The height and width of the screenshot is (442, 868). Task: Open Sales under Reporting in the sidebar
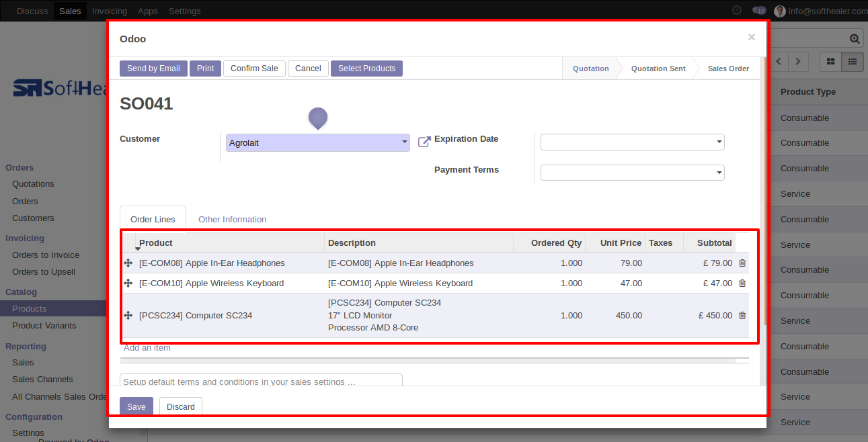[23, 363]
